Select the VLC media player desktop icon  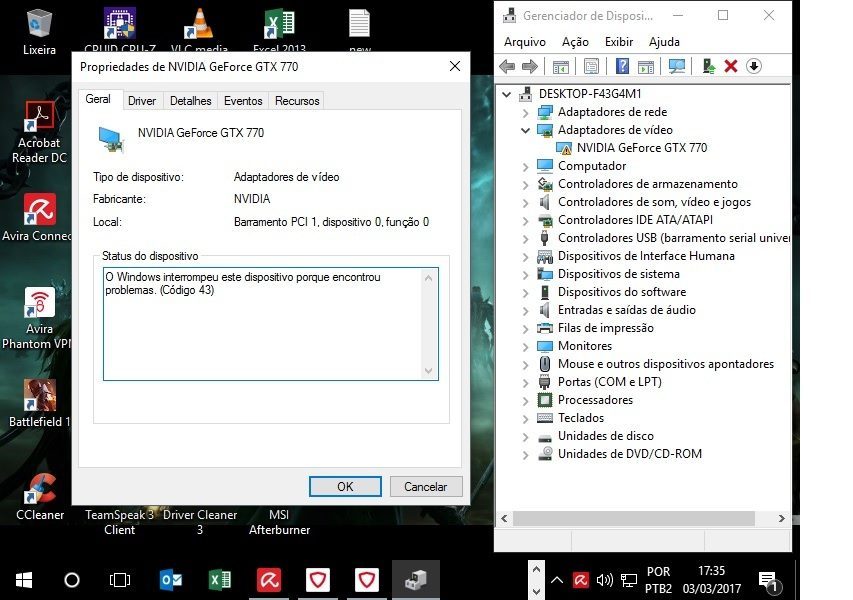[x=199, y=30]
